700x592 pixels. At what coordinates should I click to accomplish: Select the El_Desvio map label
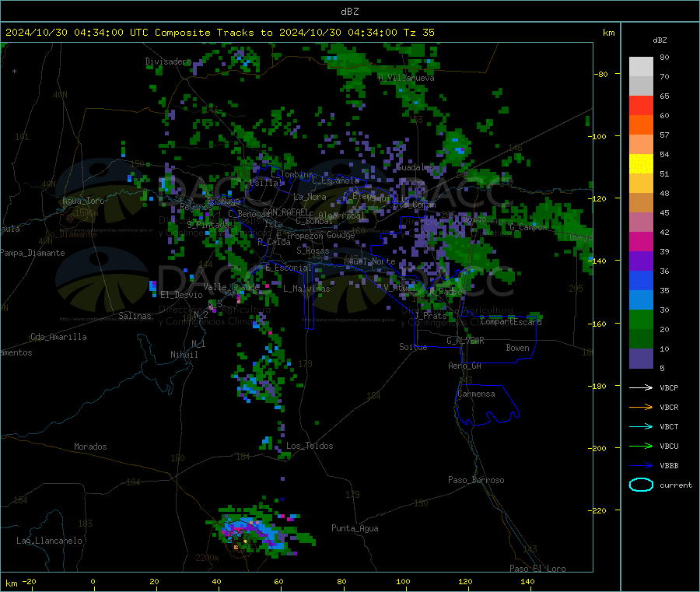[182, 295]
